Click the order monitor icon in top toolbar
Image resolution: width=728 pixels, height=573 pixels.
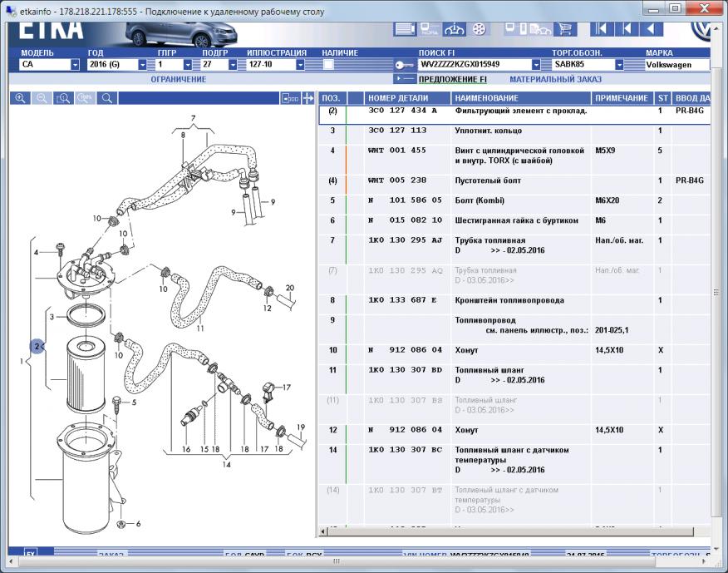click(x=430, y=29)
